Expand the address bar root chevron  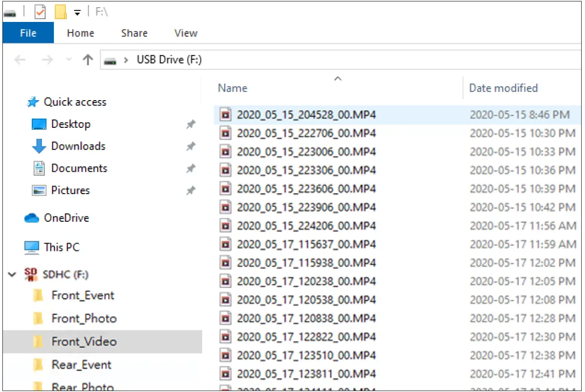(126, 60)
